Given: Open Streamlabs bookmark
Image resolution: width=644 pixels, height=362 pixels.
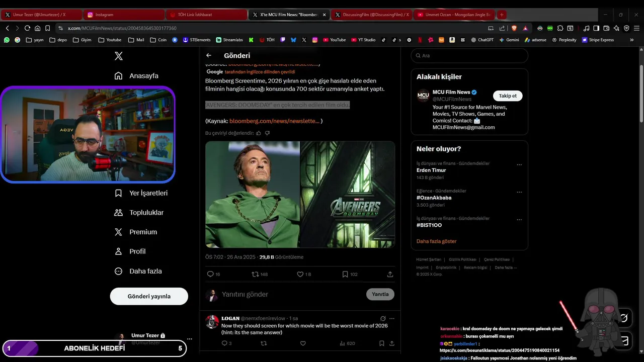Looking at the screenshot, I should point(229,40).
